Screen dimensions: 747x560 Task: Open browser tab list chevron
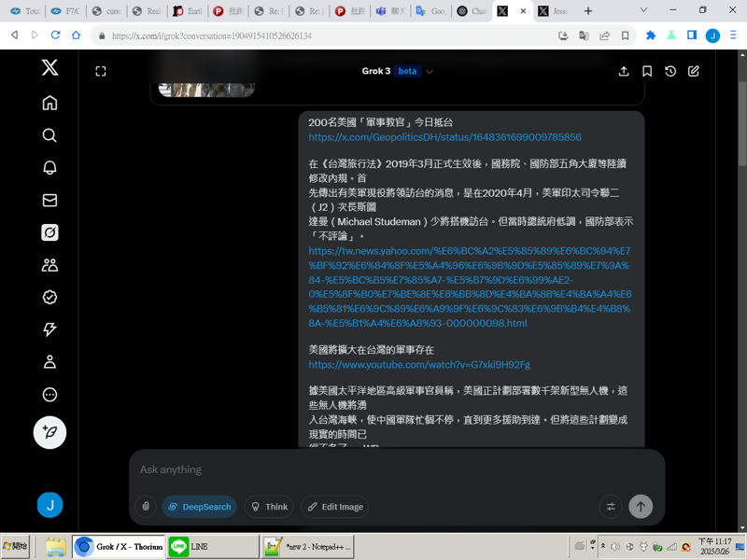tap(643, 10)
